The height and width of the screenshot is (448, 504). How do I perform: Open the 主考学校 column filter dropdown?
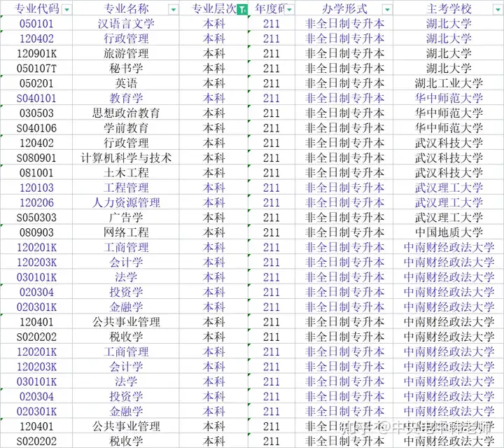coord(498,10)
